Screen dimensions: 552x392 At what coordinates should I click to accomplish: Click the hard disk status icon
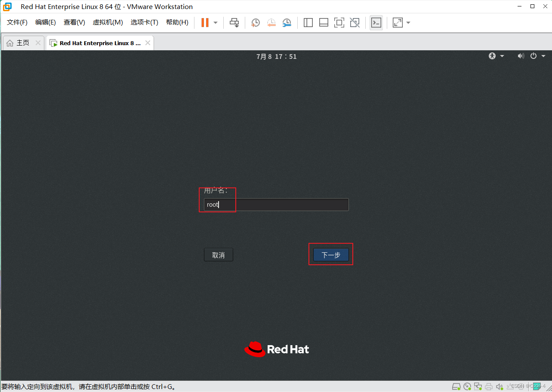pos(456,386)
